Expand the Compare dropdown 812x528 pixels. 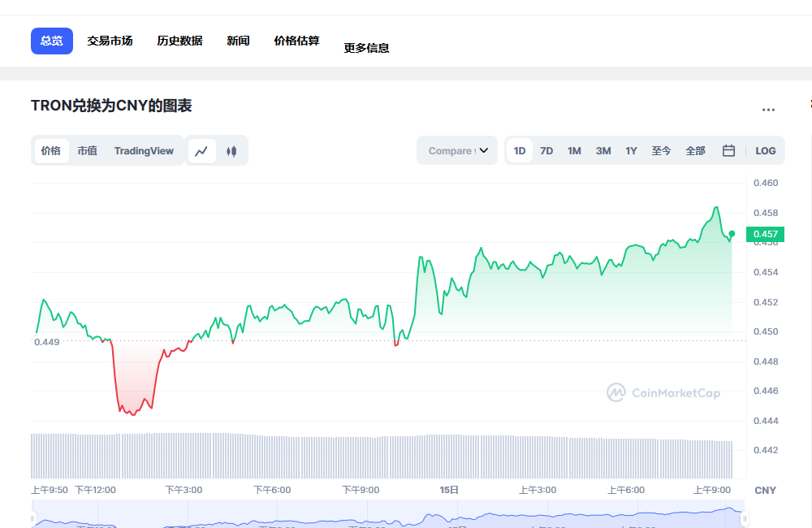tap(457, 151)
